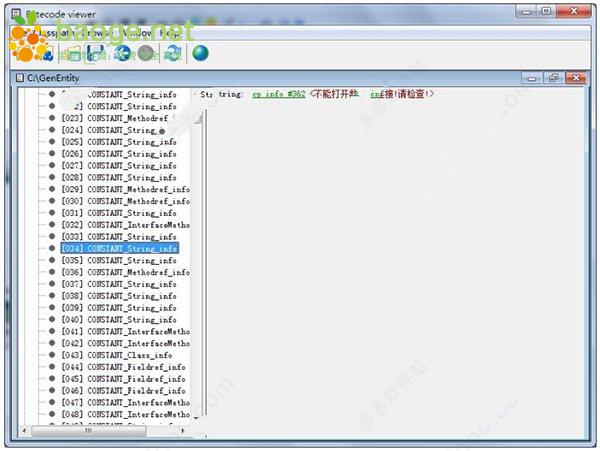Screen dimensions: 600x451
Task: Click the tree's horizontal scrollbar thumb
Action: 88,431
